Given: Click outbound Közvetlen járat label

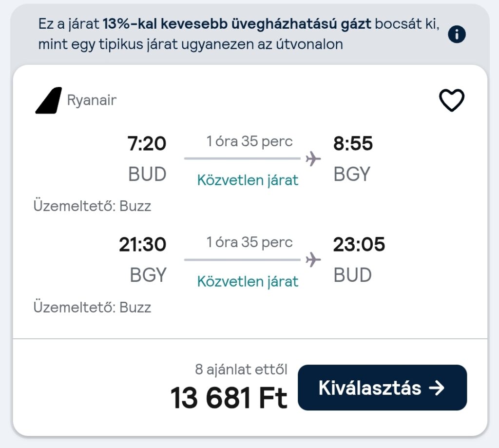Looking at the screenshot, I should [248, 180].
